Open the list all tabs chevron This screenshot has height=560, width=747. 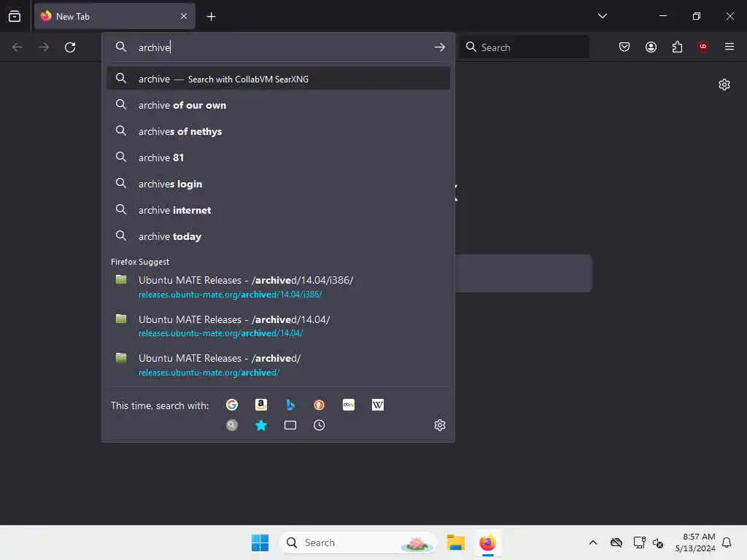(x=602, y=16)
